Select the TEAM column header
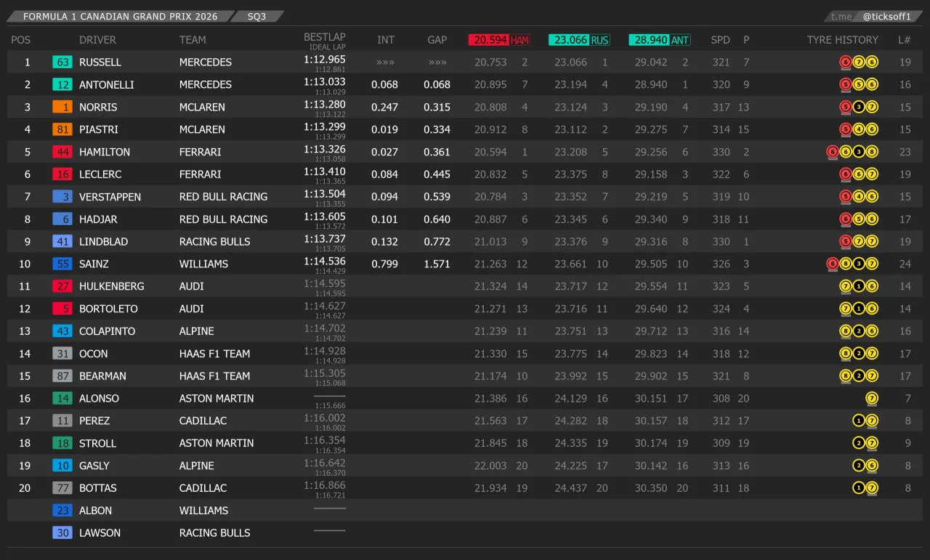 point(193,40)
